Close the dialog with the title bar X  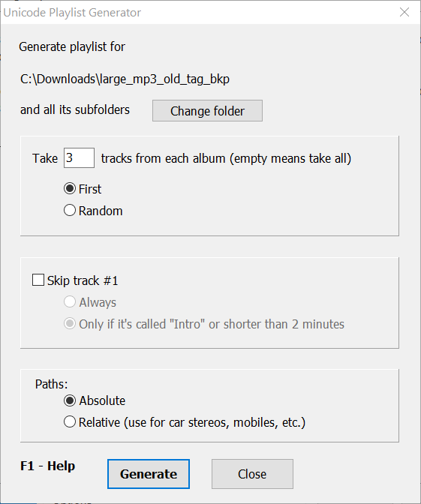pos(404,12)
